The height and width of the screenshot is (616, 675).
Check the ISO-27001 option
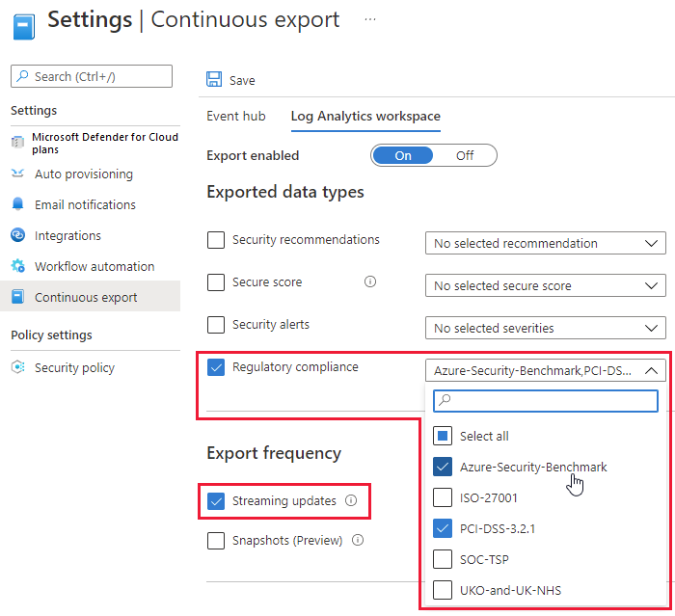pyautogui.click(x=443, y=497)
